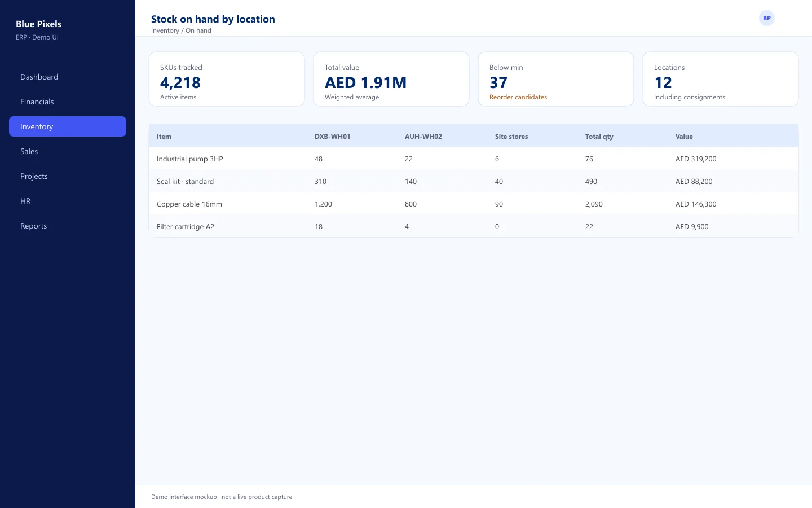Sort by the Total qty column header
812x508 pixels.
tap(599, 137)
